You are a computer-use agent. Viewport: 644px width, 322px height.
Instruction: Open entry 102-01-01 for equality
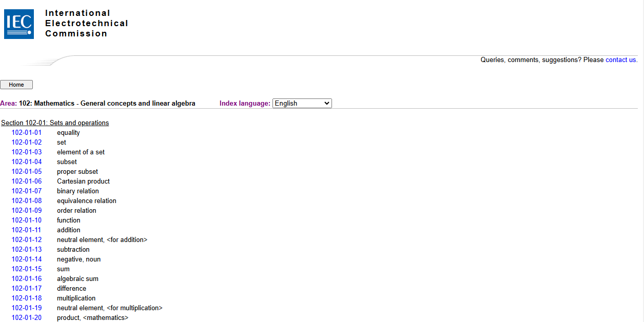(x=27, y=133)
